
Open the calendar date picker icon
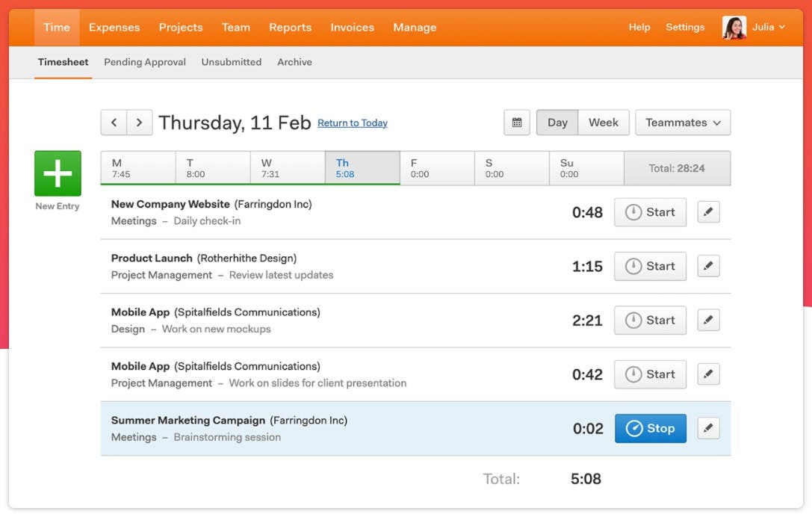point(517,123)
